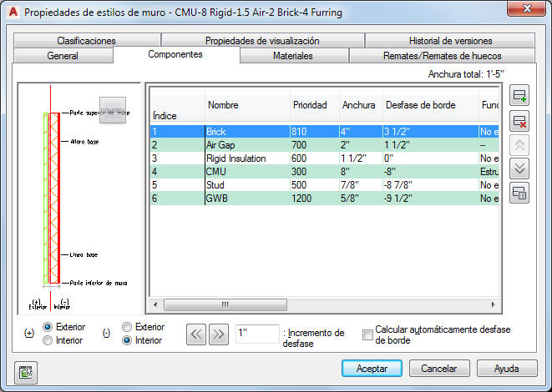Click the Add Component icon
552x392 pixels.
pos(519,95)
